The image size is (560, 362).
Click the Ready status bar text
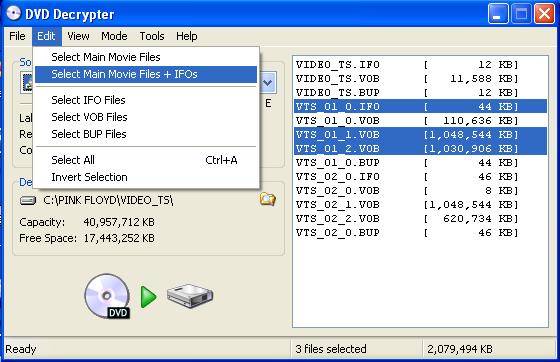(x=21, y=349)
